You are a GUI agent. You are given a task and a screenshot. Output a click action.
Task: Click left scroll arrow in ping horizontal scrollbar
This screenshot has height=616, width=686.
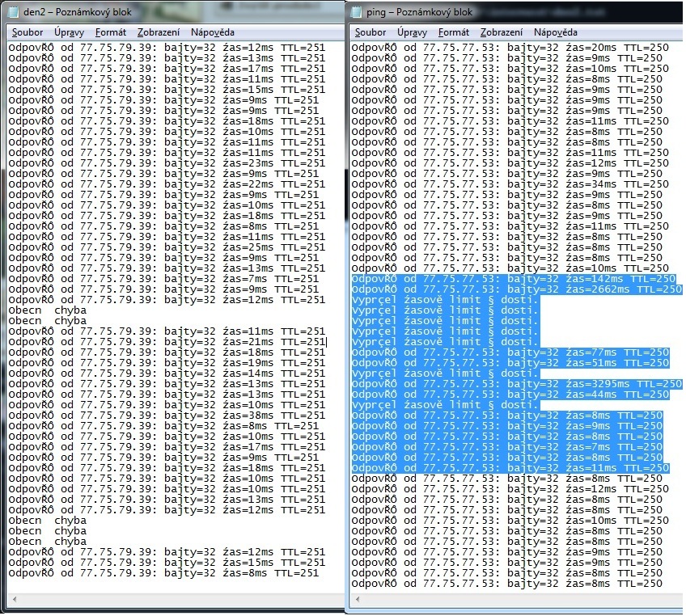359,599
